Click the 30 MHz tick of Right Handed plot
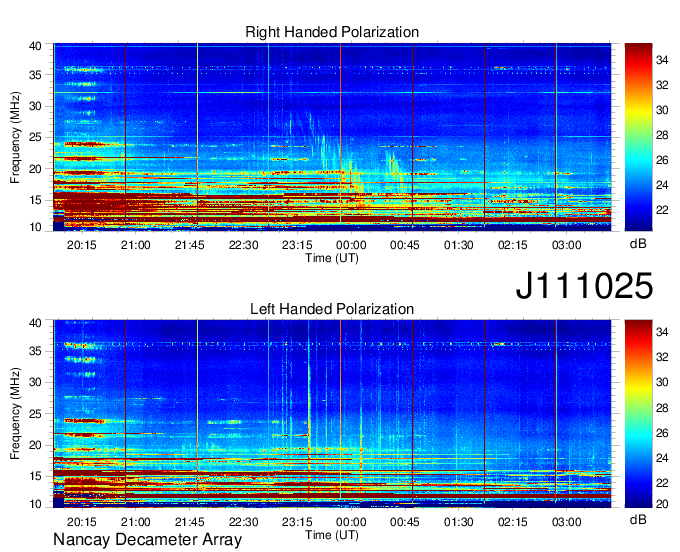 [35, 106]
